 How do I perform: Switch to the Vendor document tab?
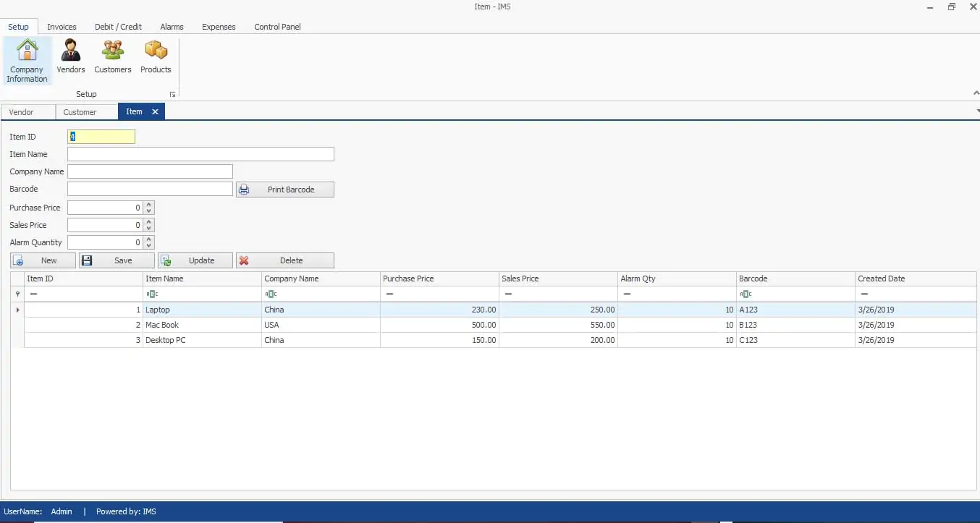click(22, 112)
